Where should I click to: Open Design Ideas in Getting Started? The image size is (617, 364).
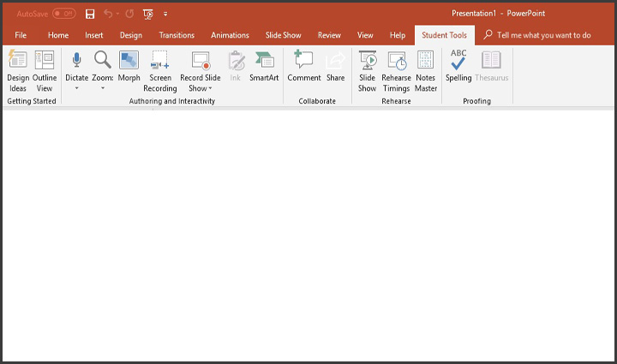coord(18,71)
